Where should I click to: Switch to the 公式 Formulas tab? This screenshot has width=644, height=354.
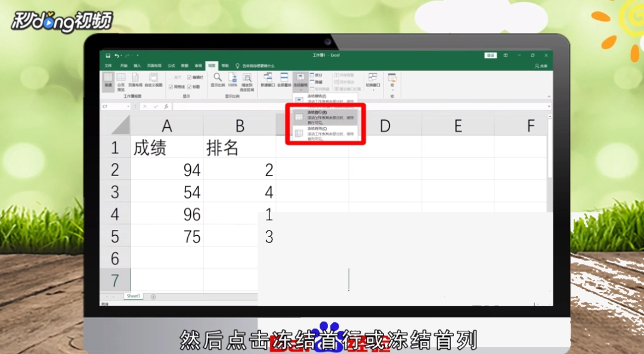point(171,66)
